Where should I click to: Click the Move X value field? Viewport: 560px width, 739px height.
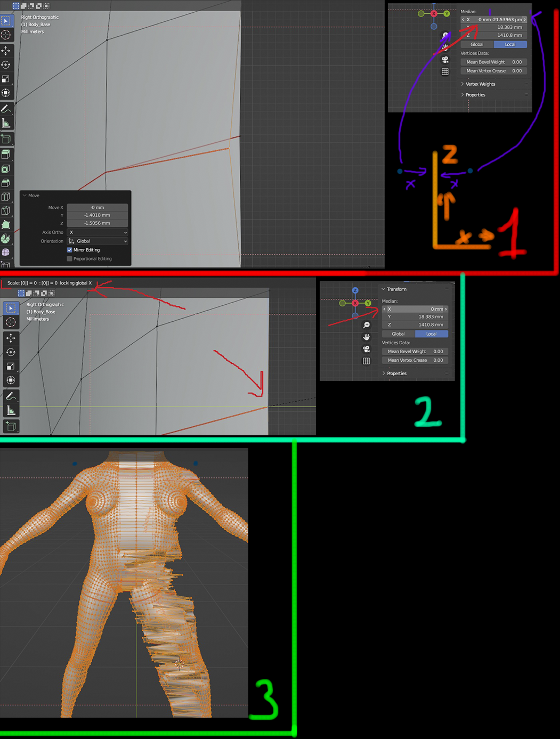(98, 207)
